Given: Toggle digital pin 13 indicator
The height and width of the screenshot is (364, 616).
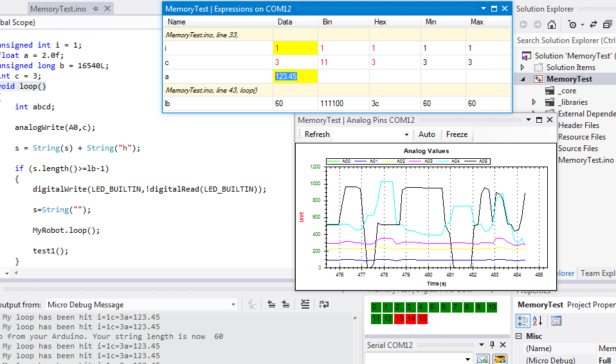Looking at the screenshot, I should click(x=399, y=319).
